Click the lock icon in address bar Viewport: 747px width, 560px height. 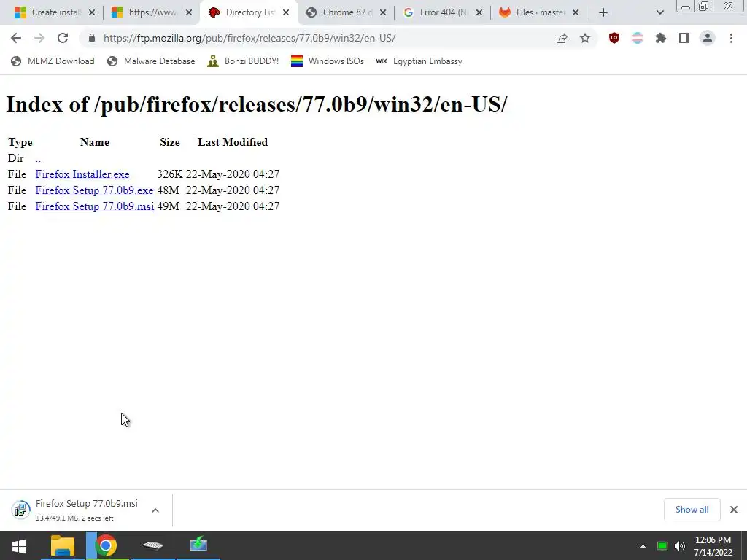pyautogui.click(x=92, y=38)
